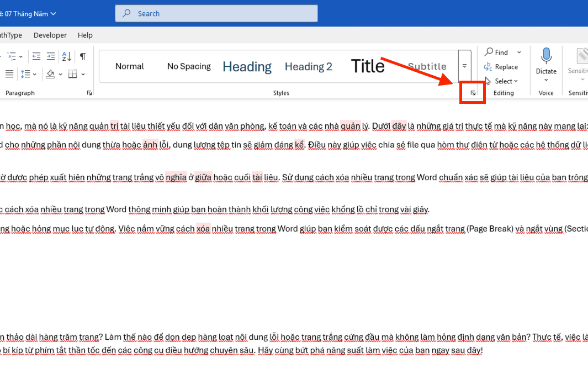This screenshot has height=384, width=588.
Task: Expand the Line Spacing dropdown arrow
Action: [34, 75]
